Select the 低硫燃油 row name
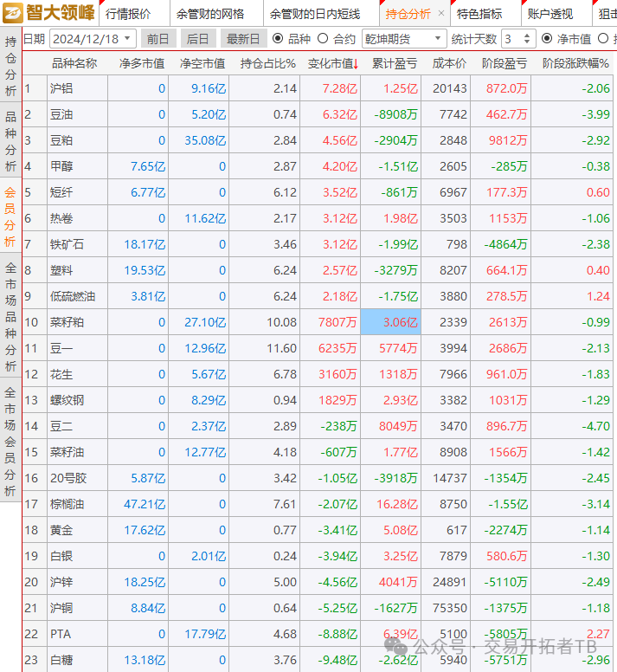 [x=73, y=296]
